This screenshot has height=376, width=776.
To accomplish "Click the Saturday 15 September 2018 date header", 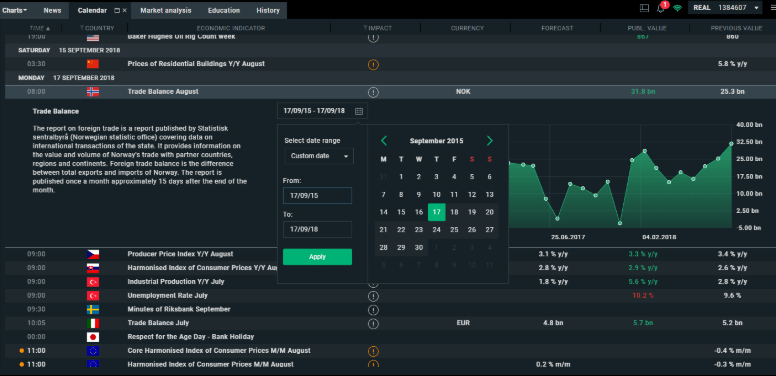I will click(x=69, y=50).
